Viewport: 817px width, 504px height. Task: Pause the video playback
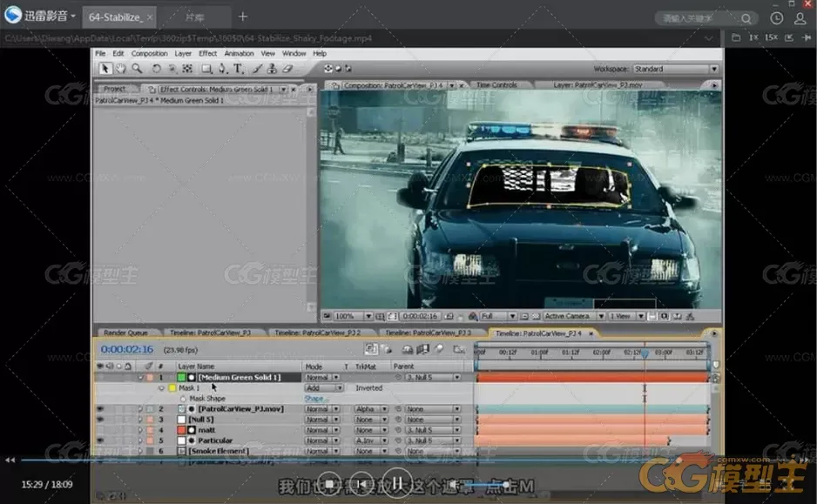397,484
